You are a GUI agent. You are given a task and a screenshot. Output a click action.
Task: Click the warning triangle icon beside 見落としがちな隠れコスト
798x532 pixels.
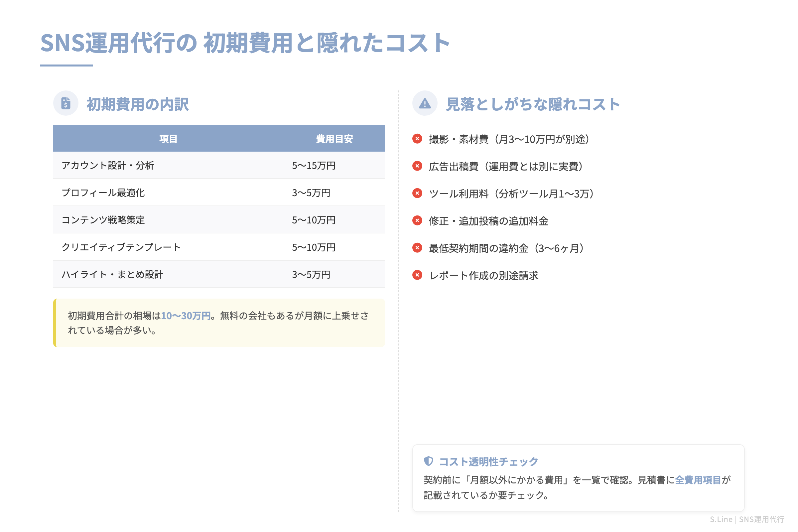click(x=425, y=104)
